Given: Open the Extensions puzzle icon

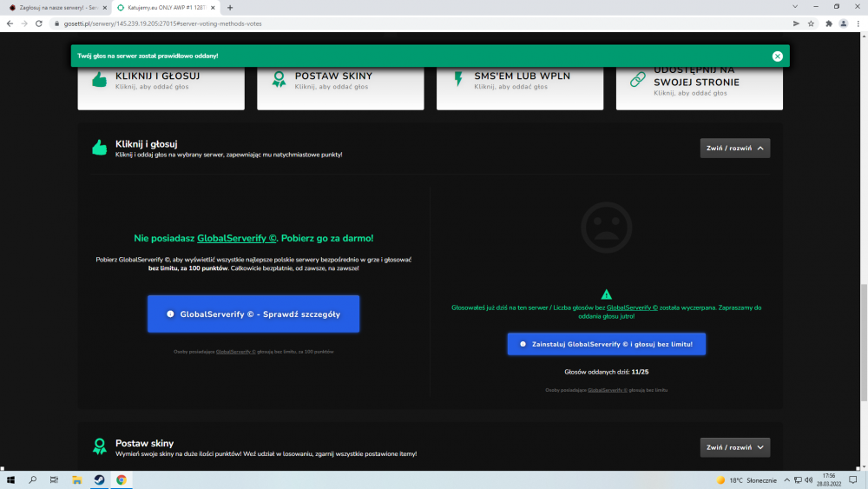Looking at the screenshot, I should pyautogui.click(x=829, y=23).
